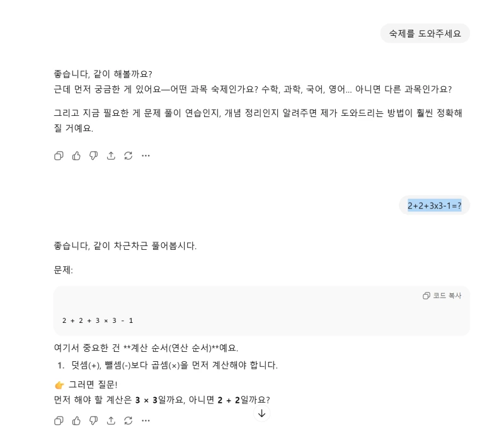Screen dimensions: 504x433
Task: Select the 숙제를 도와주세요 user message bubble
Action: pos(425,33)
